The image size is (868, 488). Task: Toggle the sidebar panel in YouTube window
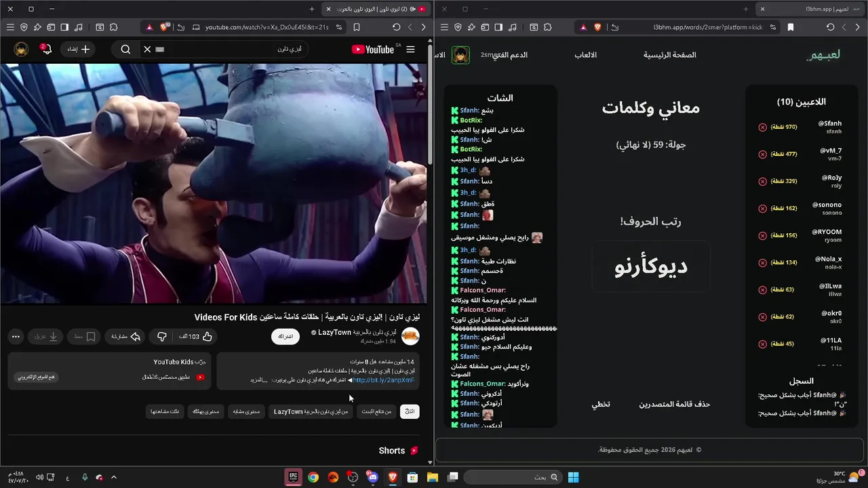pyautogui.click(x=64, y=27)
